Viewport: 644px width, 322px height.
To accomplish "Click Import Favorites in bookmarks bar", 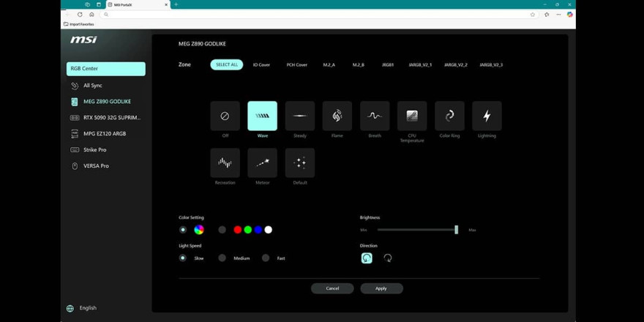I will 79,24.
